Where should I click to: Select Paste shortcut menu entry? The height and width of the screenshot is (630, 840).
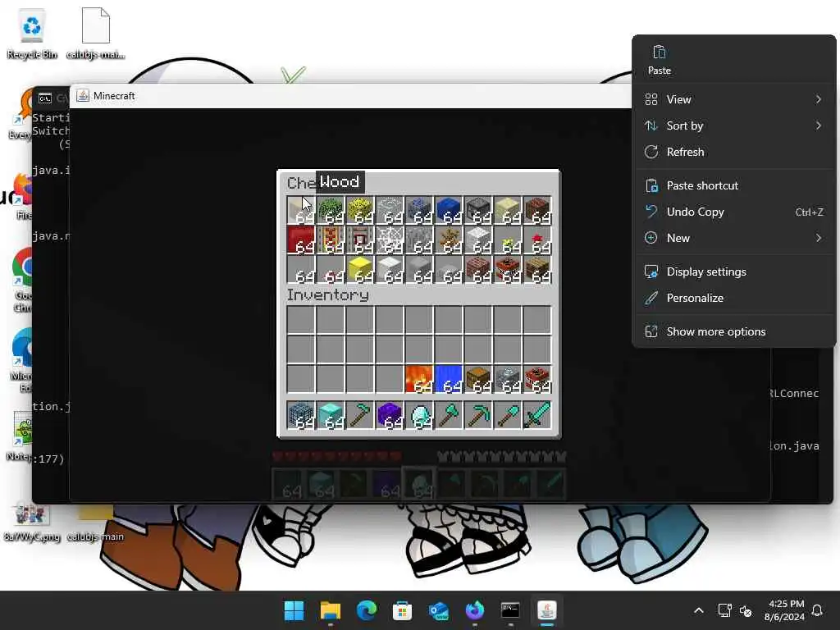pos(733,185)
